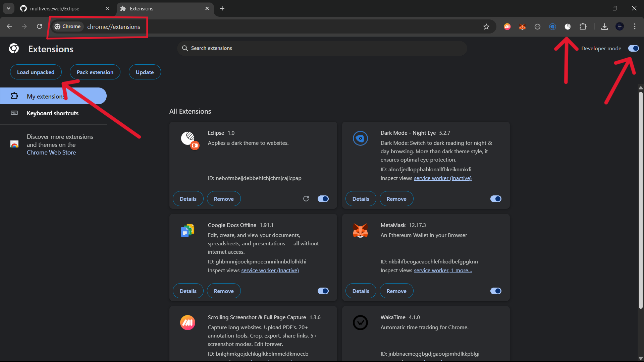Open Chrome Web Store link
Screen dimensions: 644x362
51,153
